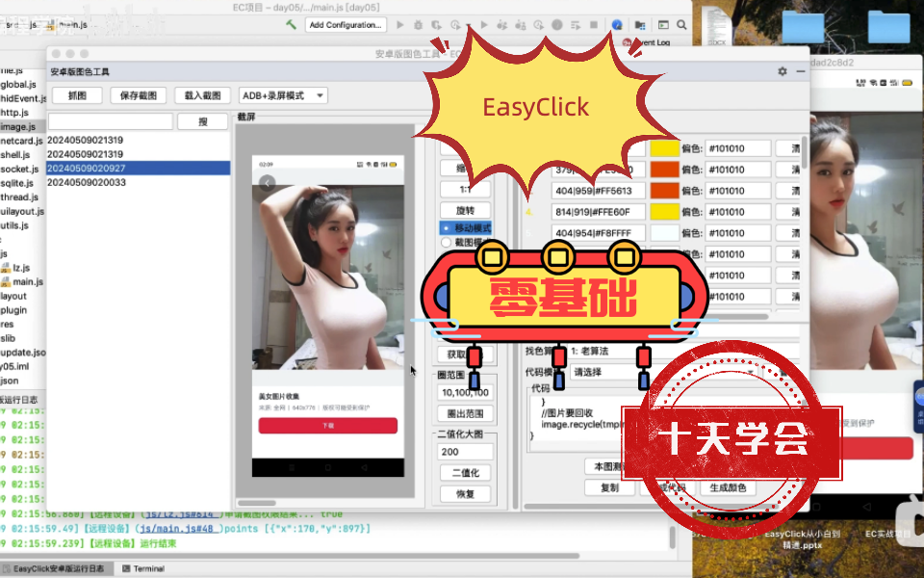The image size is (924, 578).
Task: Click the 复制 button
Action: click(609, 487)
